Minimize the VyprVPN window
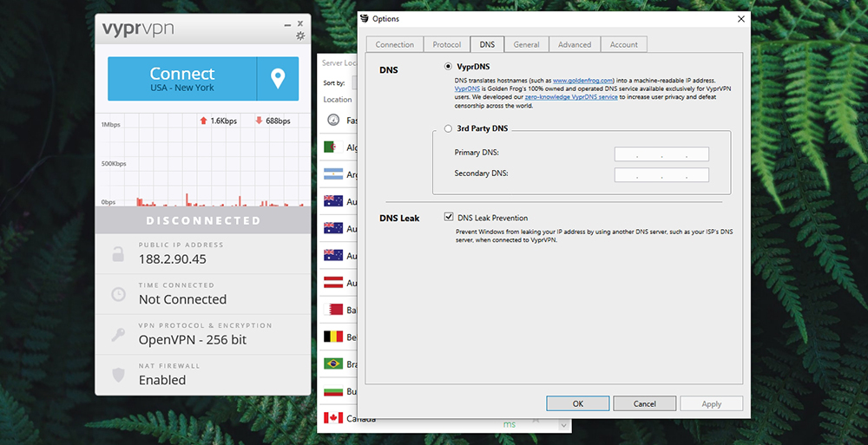The image size is (868, 445). (x=287, y=25)
